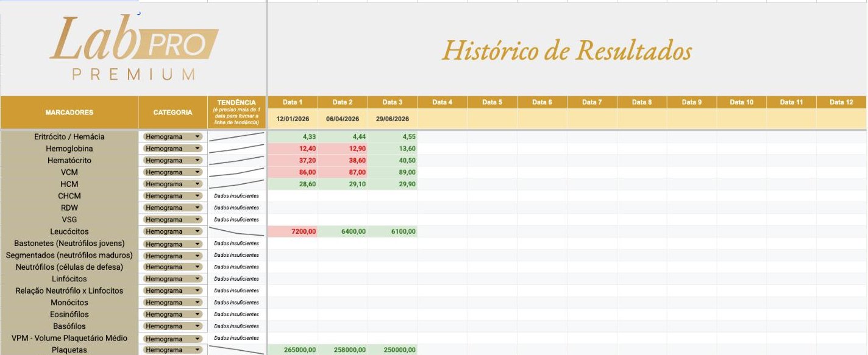Select the TENDÊNCIA column header

pyautogui.click(x=237, y=113)
